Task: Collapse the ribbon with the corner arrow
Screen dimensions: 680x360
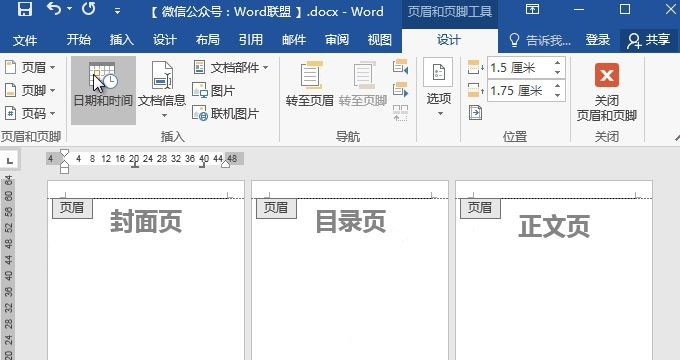Action: (x=677, y=137)
